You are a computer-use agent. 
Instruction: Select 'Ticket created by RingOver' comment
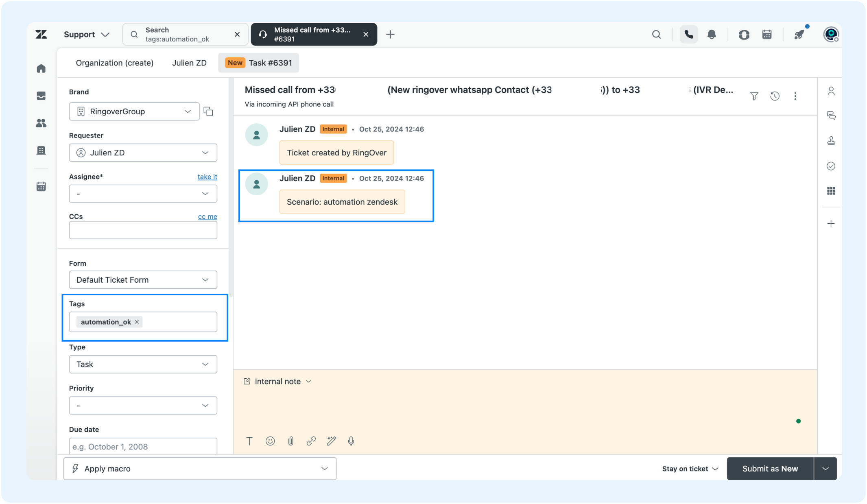(336, 153)
